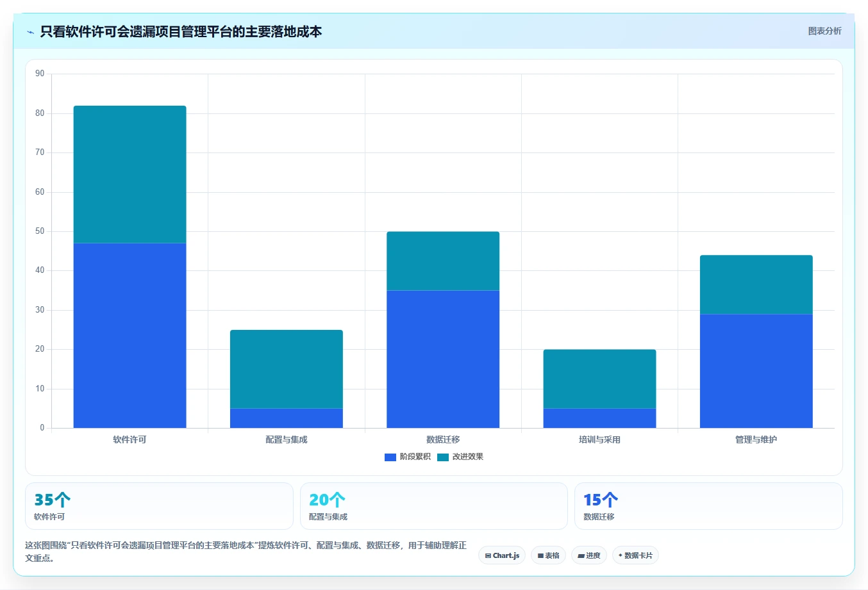The image size is (868, 590).
Task: Click the 数据迁移 blue bar segment
Action: [x=443, y=359]
